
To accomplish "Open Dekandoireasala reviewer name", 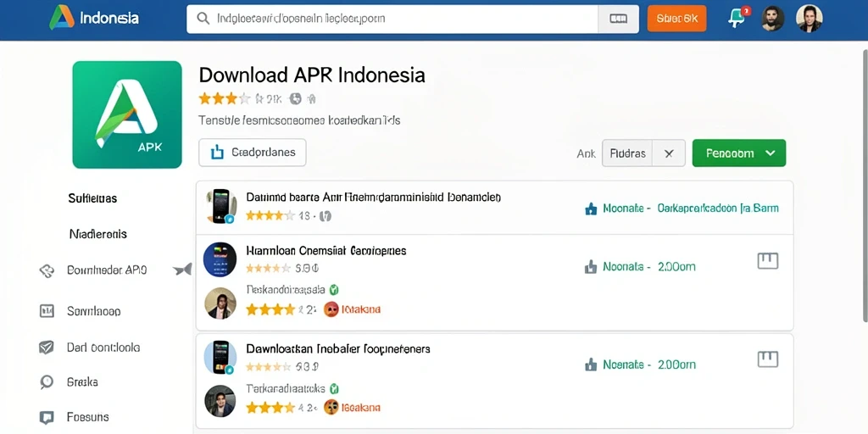I will coord(286,290).
